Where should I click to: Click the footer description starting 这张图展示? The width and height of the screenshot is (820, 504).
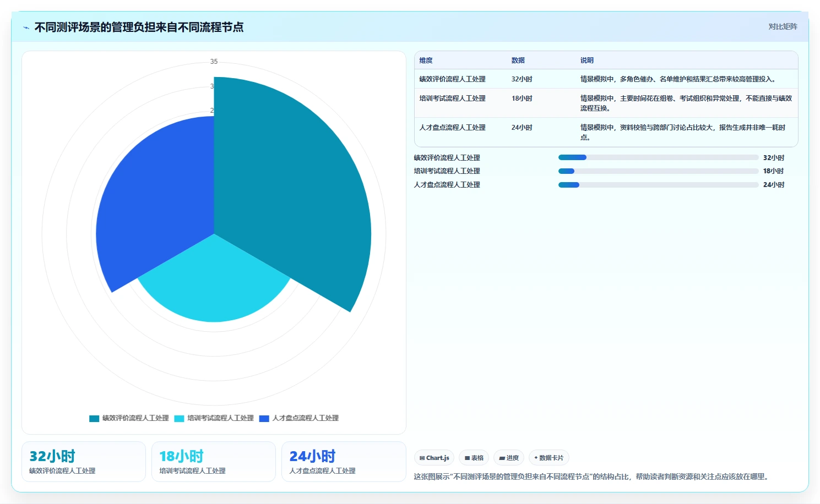pos(591,476)
